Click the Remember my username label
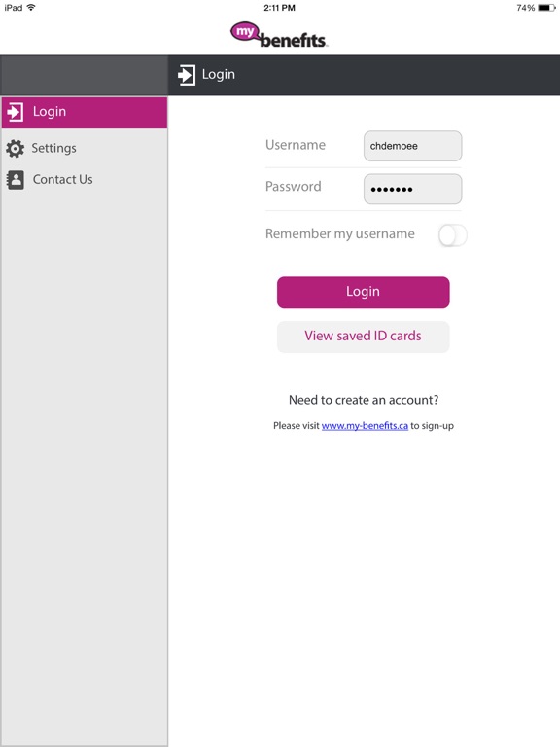560x747 pixels. coord(340,234)
